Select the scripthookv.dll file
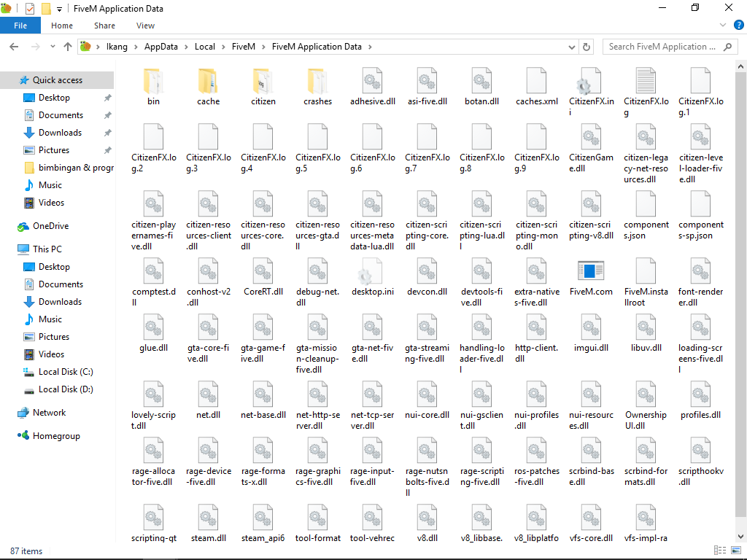747x560 pixels. click(700, 462)
